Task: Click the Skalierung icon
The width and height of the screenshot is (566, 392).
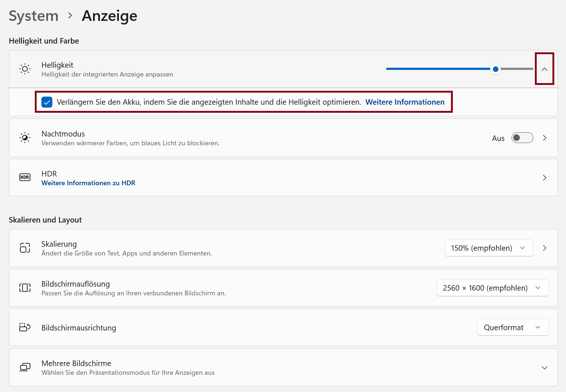Action: (25, 248)
